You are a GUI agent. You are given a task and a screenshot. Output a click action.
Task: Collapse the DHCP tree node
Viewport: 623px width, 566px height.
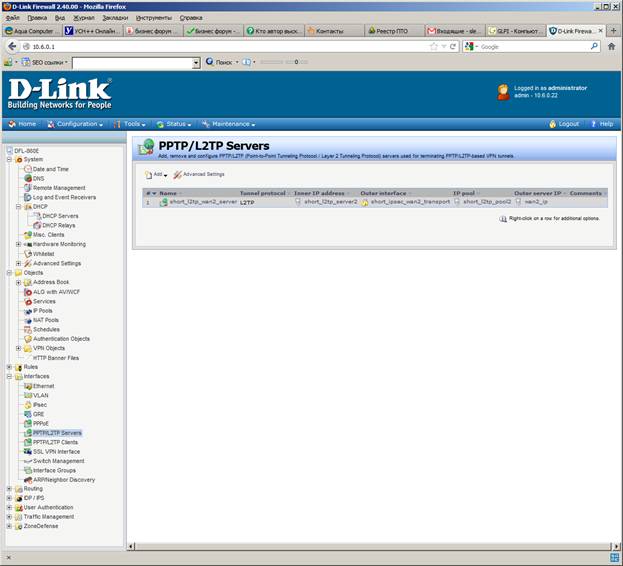pyautogui.click(x=19, y=207)
